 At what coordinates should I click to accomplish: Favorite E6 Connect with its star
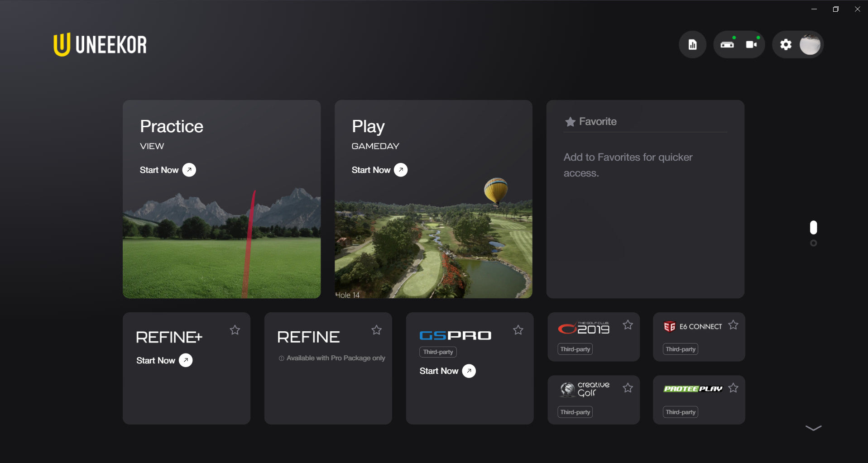(x=733, y=325)
